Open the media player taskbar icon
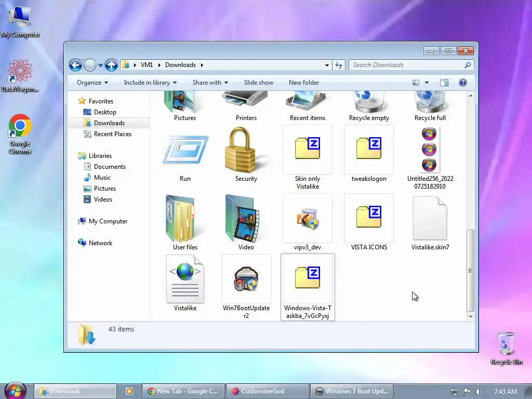This screenshot has height=399, width=532. click(x=129, y=391)
